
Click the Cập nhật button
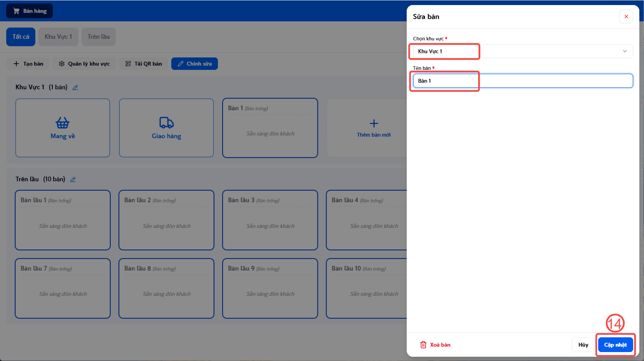coord(615,345)
